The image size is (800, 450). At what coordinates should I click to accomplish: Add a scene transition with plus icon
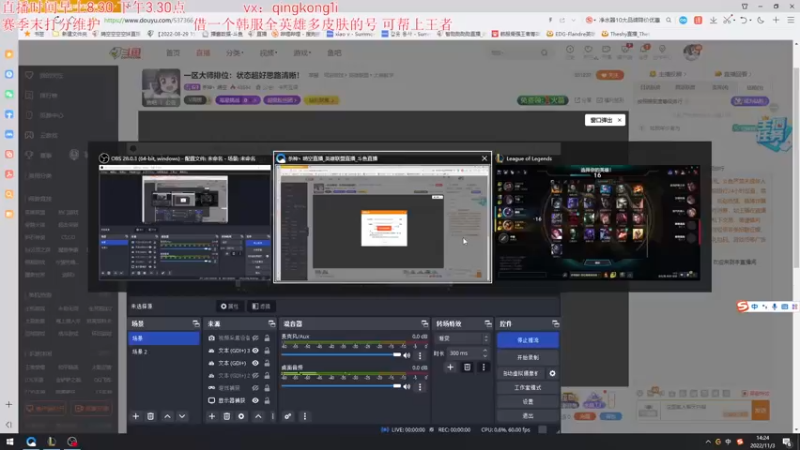(x=450, y=367)
